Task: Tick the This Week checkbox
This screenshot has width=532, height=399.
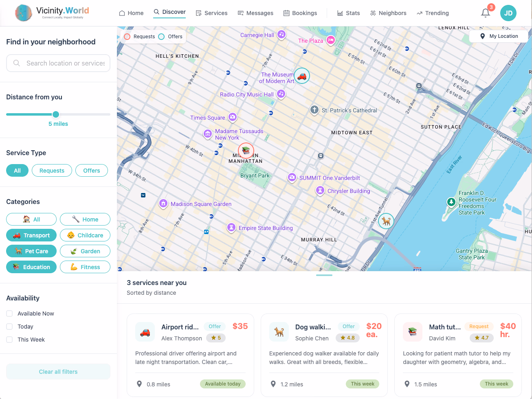Action: point(9,340)
